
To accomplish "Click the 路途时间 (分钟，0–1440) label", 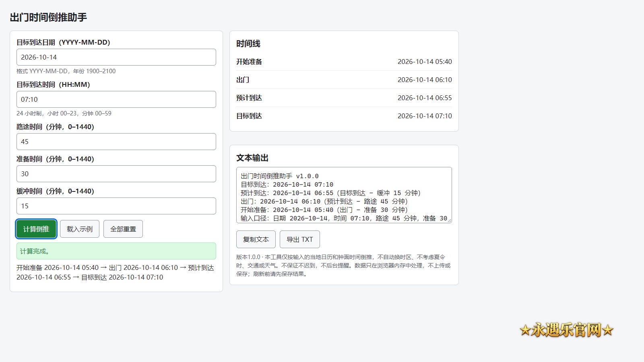I will click(55, 127).
